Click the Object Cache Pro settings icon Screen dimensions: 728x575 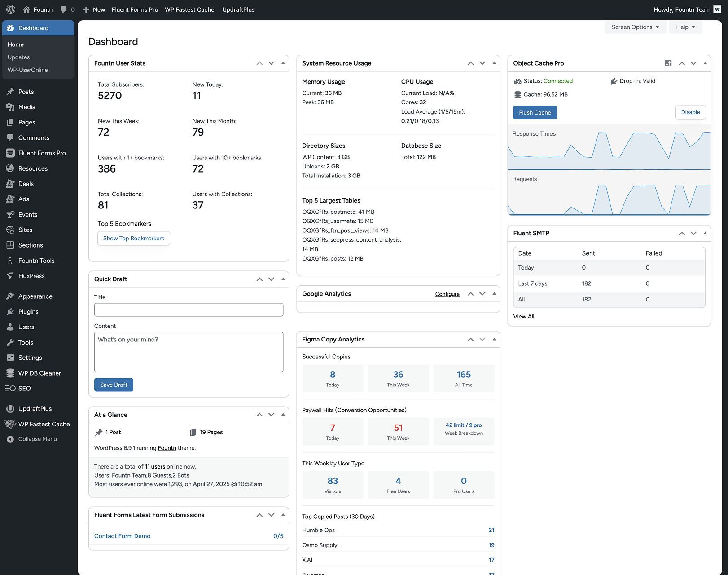[668, 63]
